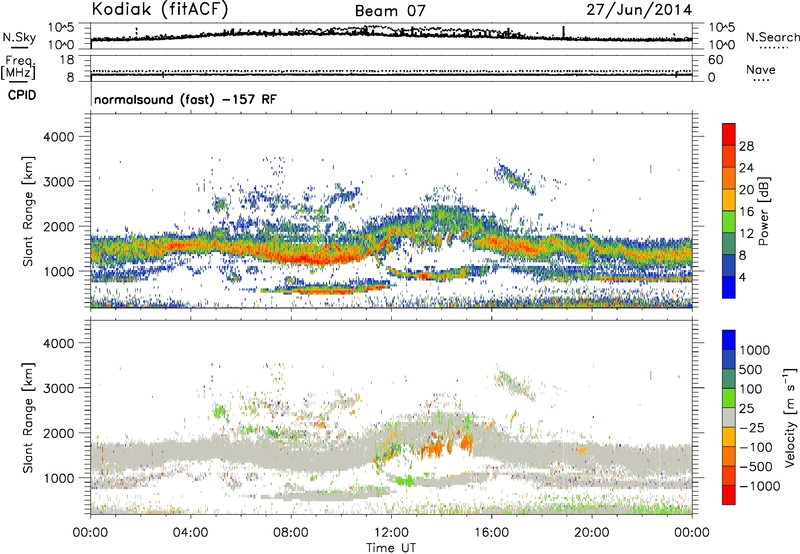Click the date '27/Jun/2014'
This screenshot has width=800, height=554.
pos(639,10)
